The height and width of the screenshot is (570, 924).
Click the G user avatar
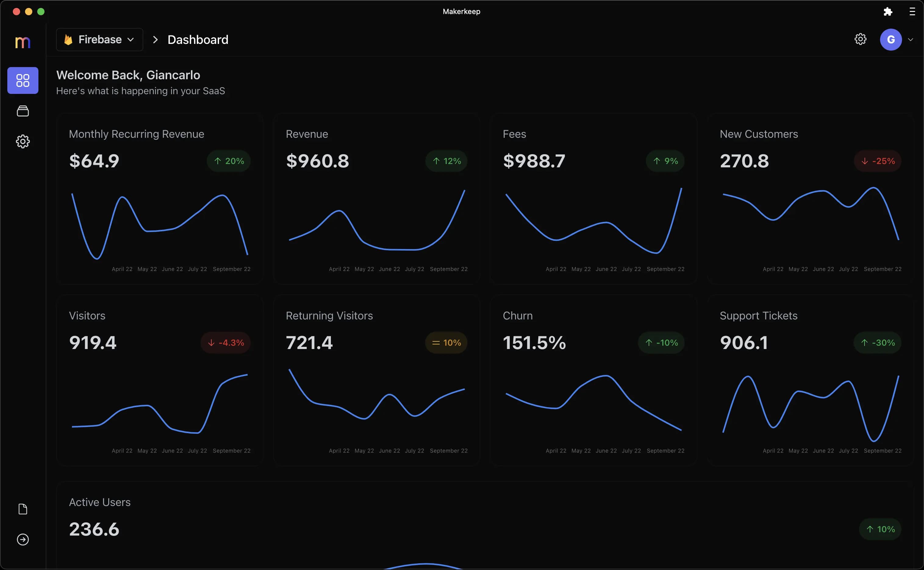(x=891, y=40)
